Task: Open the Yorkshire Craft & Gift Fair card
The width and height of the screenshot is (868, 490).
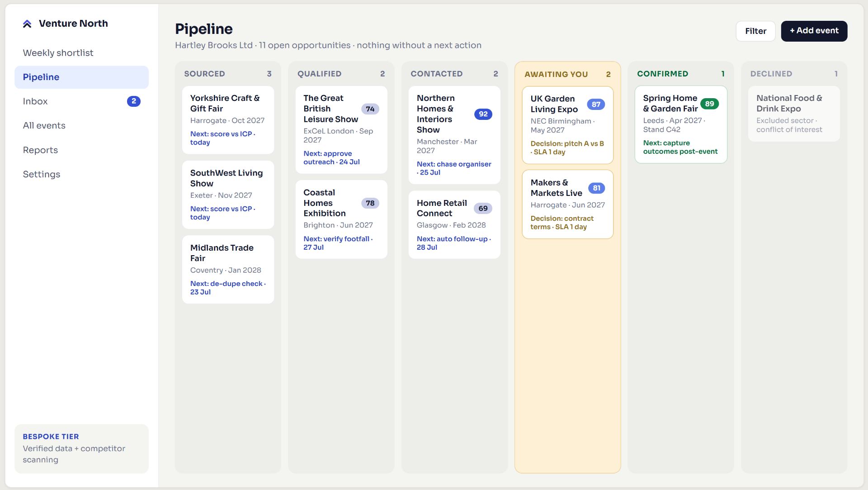Action: (x=228, y=120)
